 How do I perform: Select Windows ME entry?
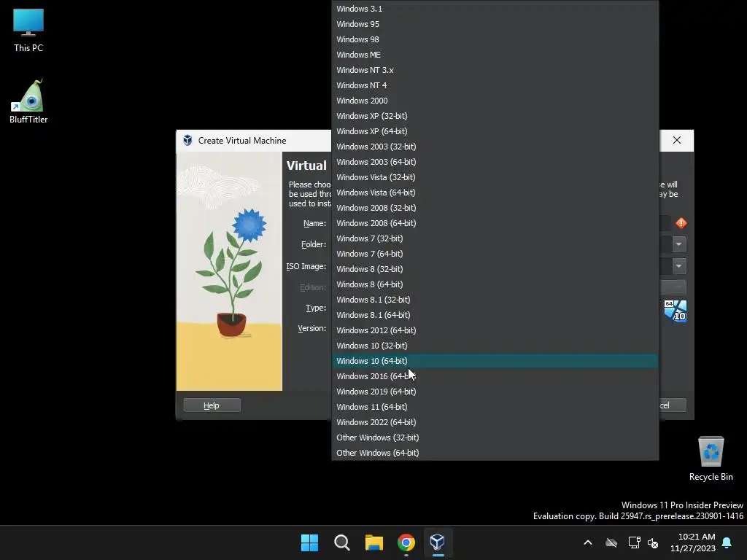click(x=495, y=55)
